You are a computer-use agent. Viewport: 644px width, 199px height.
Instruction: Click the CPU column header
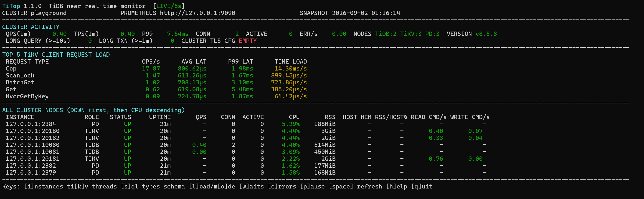(294, 117)
